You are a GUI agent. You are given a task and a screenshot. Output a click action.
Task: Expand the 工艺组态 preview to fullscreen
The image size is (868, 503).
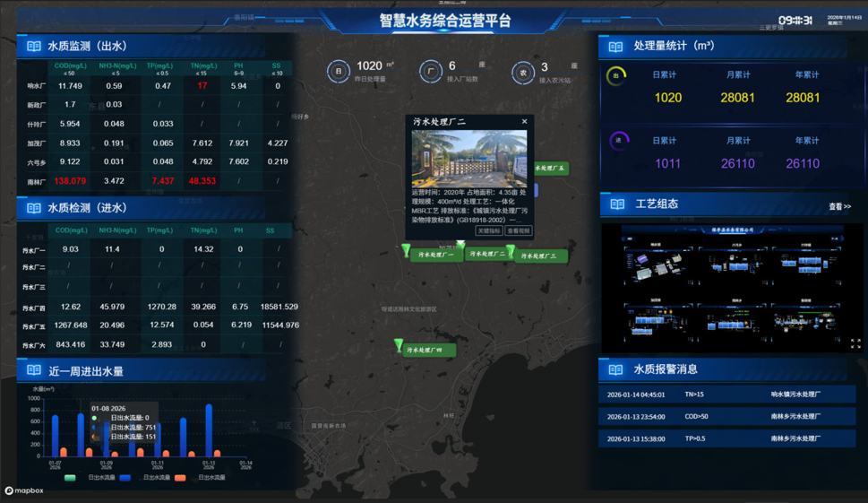855,344
